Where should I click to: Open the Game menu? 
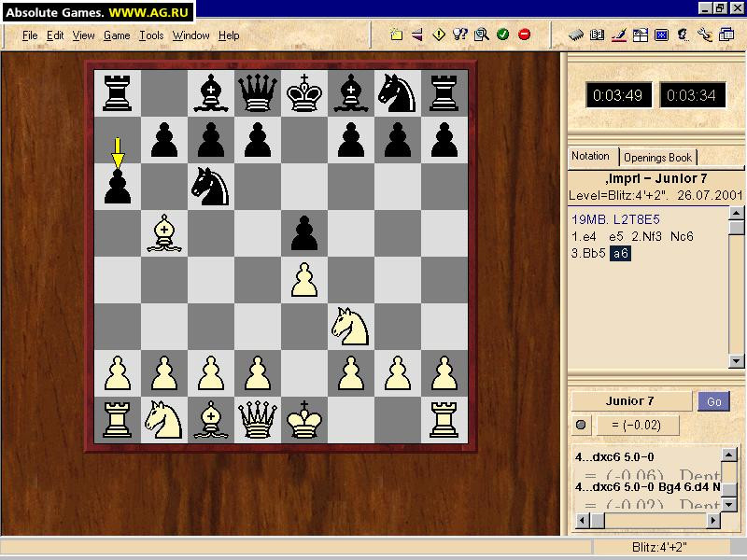click(x=116, y=35)
